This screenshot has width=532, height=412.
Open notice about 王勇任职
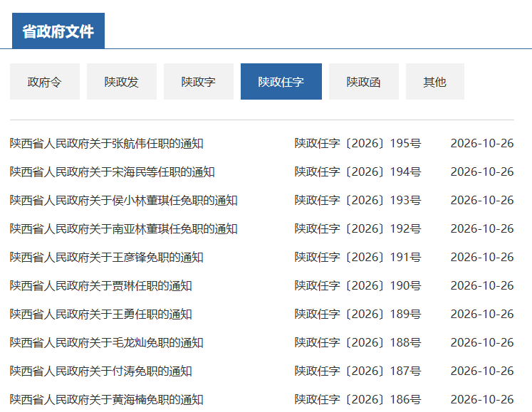coord(100,315)
